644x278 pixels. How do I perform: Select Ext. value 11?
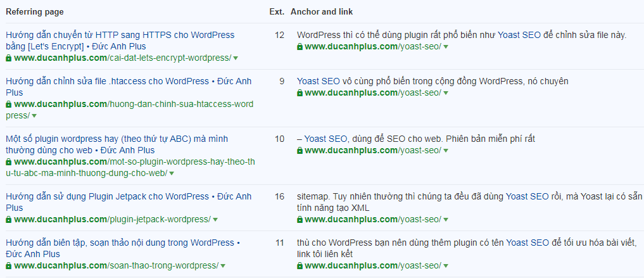(x=279, y=243)
